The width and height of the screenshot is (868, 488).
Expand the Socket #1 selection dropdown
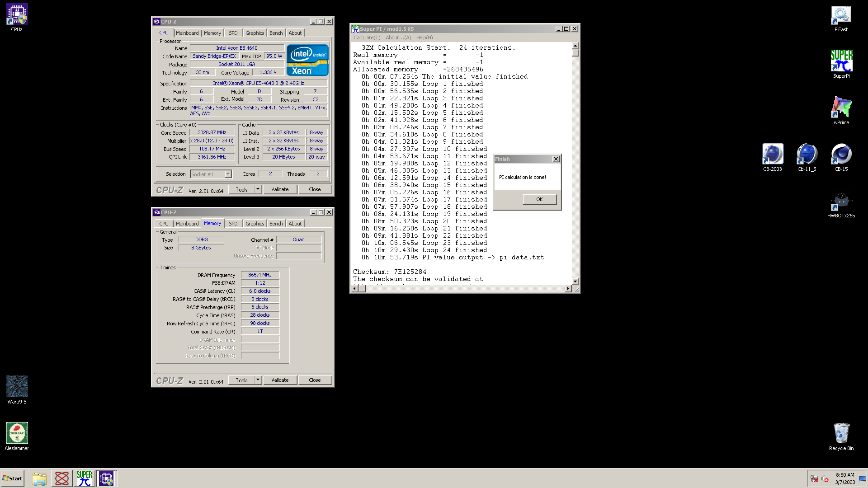[228, 174]
